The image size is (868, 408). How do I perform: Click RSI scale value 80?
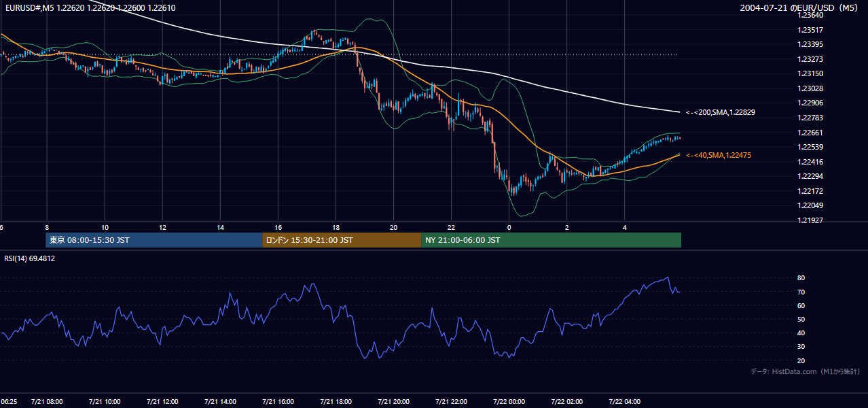click(801, 278)
